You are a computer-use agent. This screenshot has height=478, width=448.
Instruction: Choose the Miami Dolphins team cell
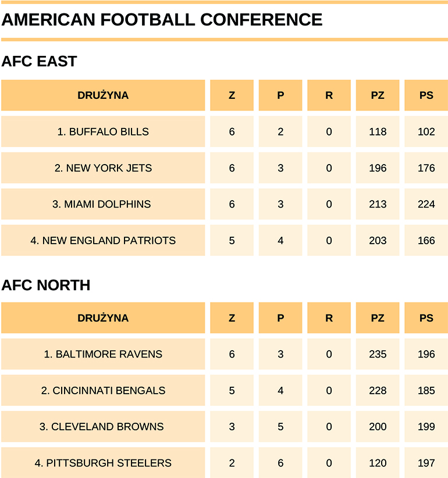pos(103,204)
